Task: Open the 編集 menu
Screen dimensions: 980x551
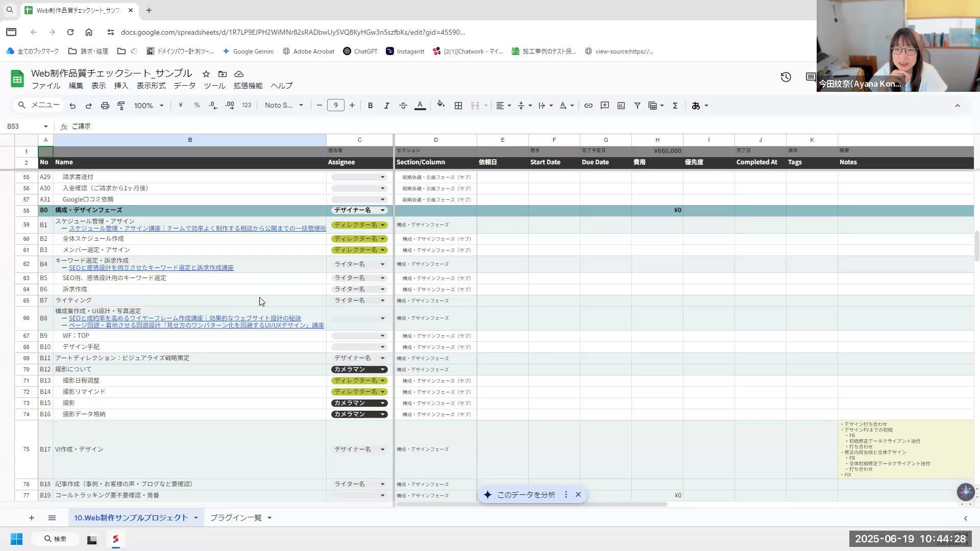Action: coord(76,86)
